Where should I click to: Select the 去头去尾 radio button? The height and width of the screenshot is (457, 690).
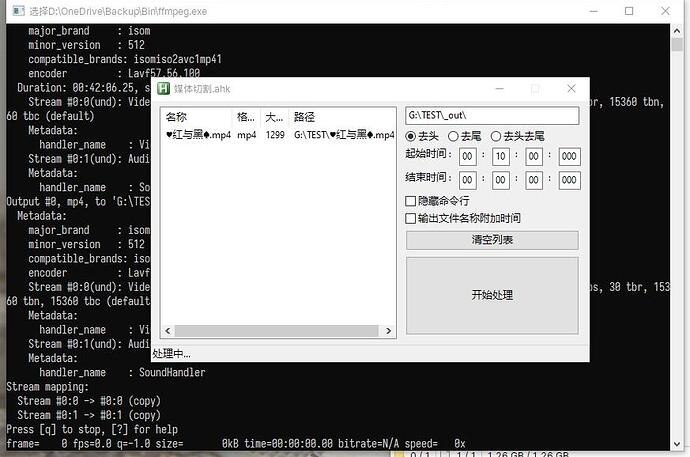495,136
